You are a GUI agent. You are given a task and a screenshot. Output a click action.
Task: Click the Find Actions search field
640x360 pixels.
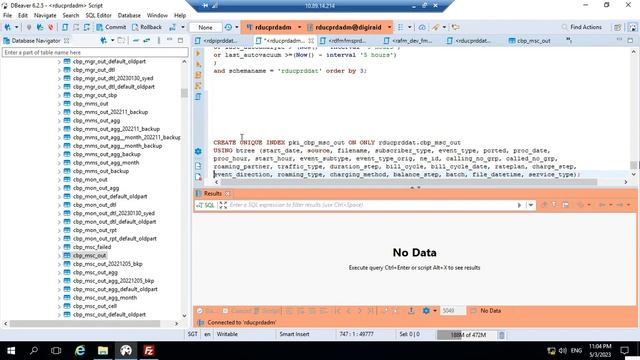click(x=582, y=27)
